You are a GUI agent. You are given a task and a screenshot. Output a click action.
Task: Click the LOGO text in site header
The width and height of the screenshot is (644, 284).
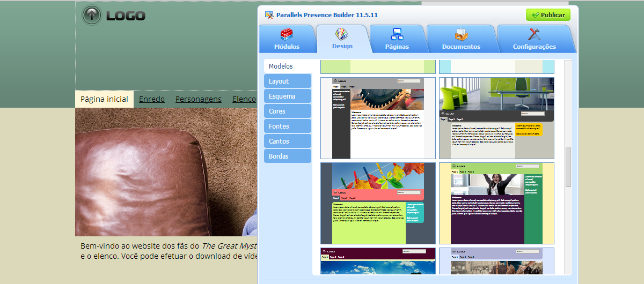point(126,16)
